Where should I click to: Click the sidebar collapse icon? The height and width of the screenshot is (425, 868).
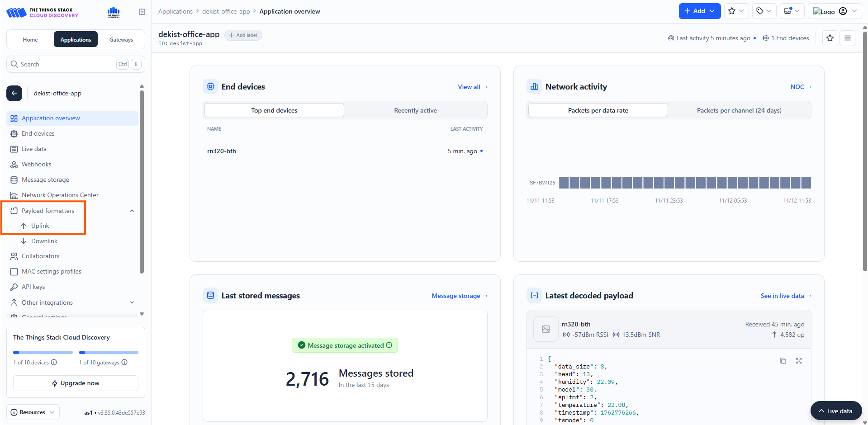click(x=142, y=12)
